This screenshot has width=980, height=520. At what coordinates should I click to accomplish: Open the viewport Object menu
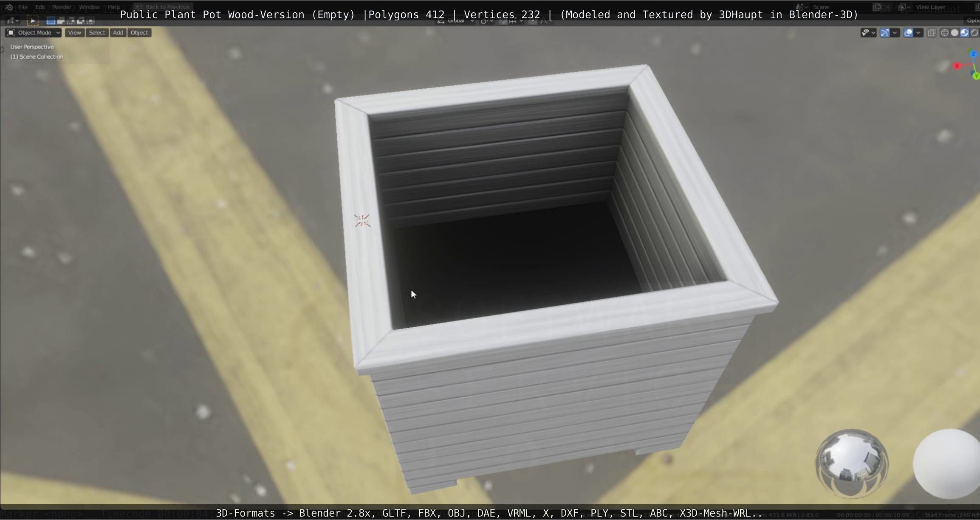coord(139,33)
